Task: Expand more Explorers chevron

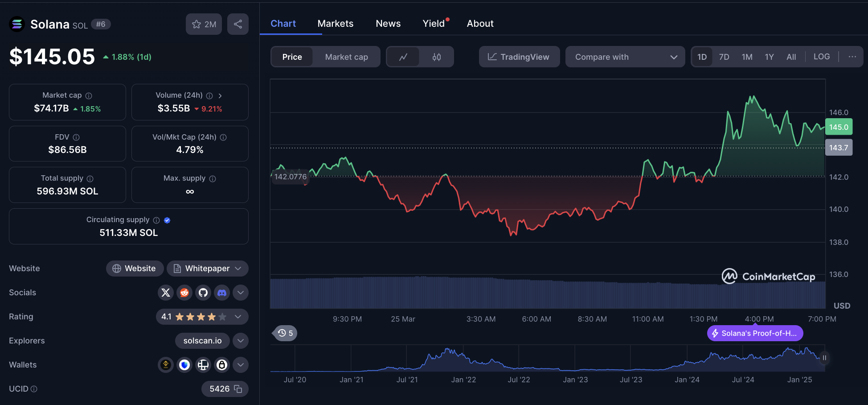Action: [241, 341]
